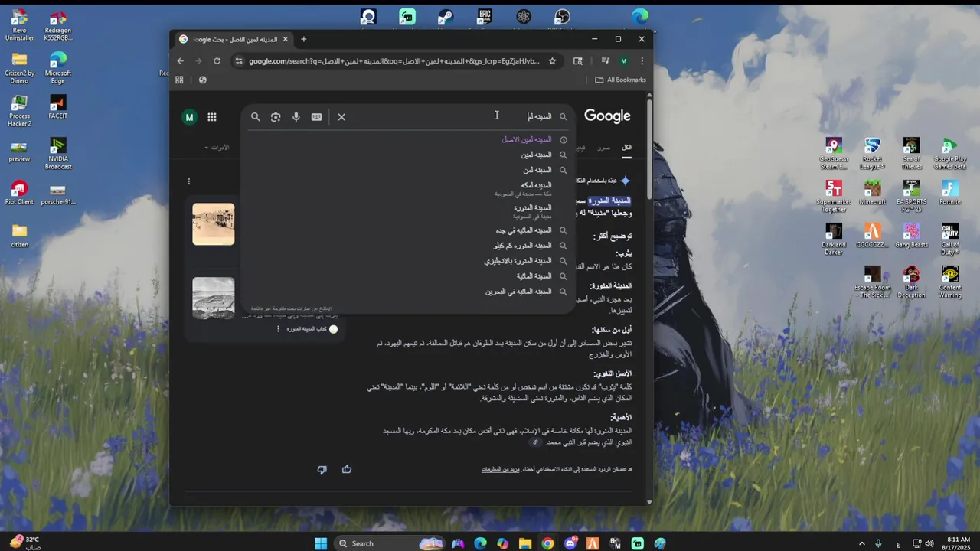Open Chrome three-dot menu
This screenshot has width=980, height=551.
click(x=642, y=61)
